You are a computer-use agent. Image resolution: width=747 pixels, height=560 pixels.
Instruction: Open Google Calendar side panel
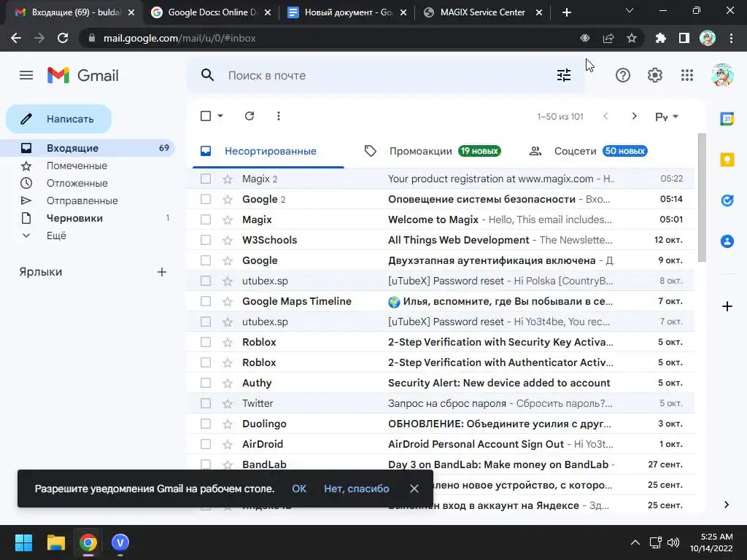[727, 119]
